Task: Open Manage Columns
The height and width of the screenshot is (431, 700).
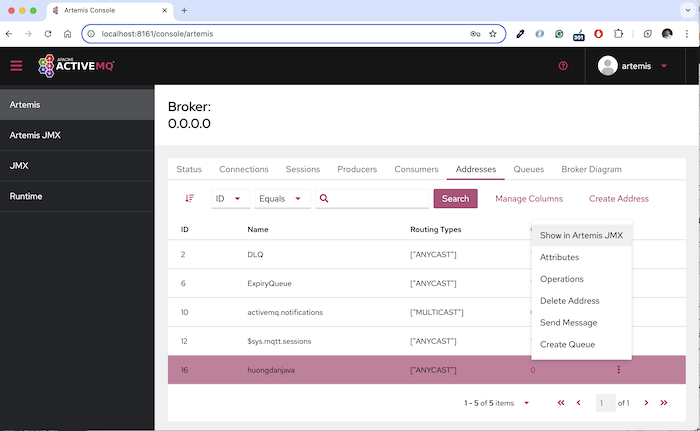Action: click(x=529, y=199)
